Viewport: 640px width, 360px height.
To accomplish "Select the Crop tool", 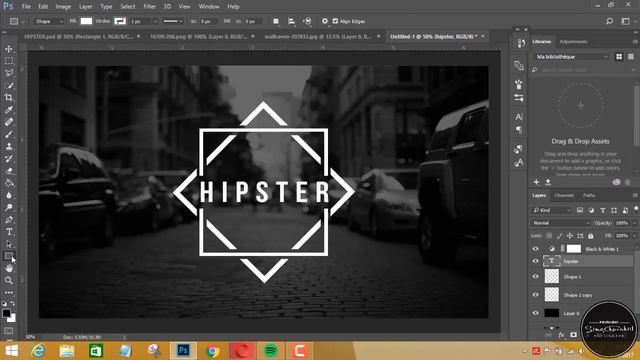I will click(9, 98).
